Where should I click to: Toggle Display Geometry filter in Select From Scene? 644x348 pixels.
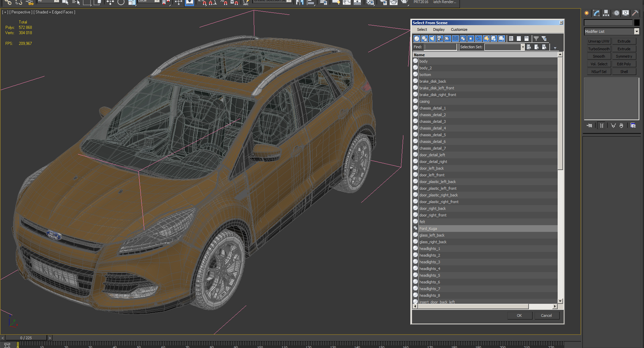pos(417,39)
